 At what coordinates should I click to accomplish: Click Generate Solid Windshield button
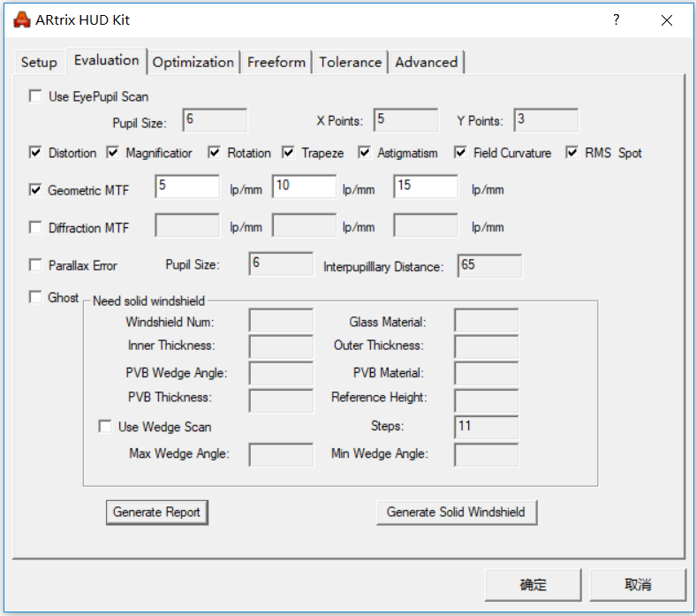pyautogui.click(x=457, y=512)
